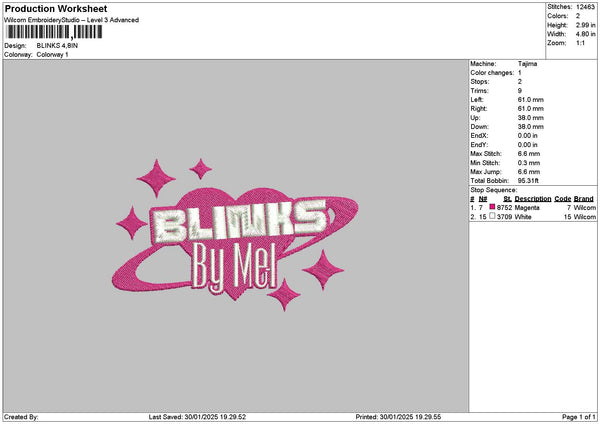Viewport: 600px width, 424px height.
Task: Click the stitch count 8752 in the Magenta row
Action: tap(504, 208)
